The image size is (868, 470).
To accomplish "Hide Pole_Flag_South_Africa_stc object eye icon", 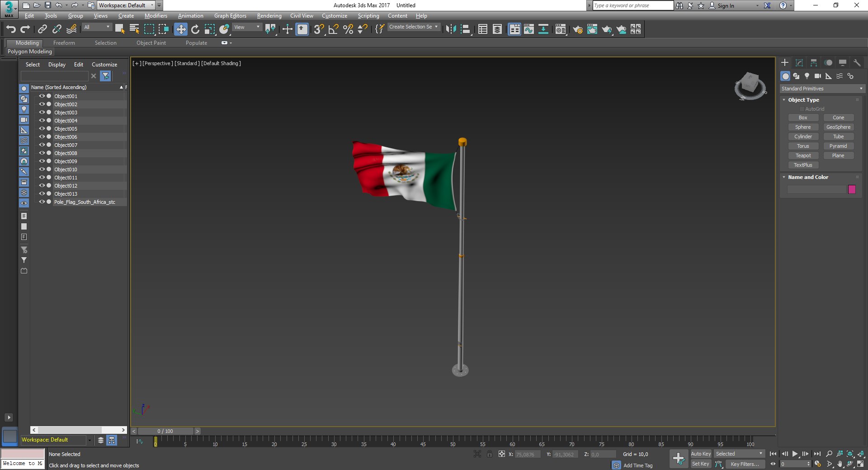I will (42, 202).
